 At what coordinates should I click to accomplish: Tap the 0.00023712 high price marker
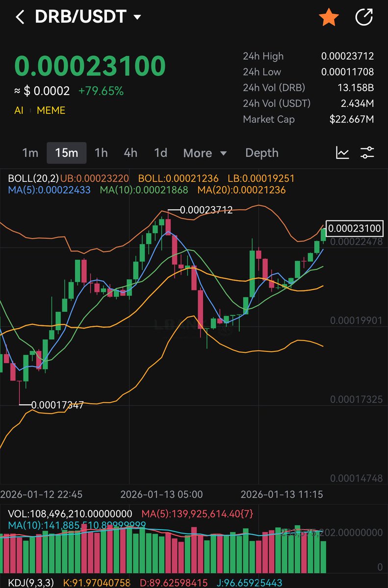(x=206, y=210)
